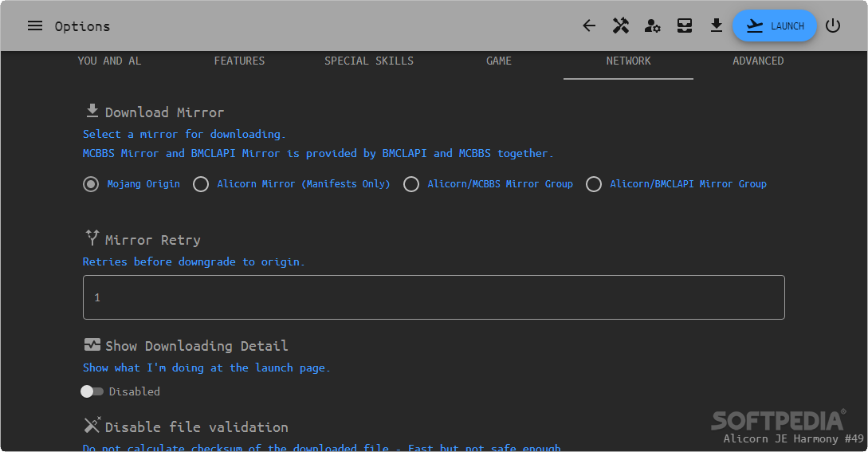The width and height of the screenshot is (868, 452).
Task: Click 'Show what I'm doing at the launch page.' text
Action: tap(206, 367)
